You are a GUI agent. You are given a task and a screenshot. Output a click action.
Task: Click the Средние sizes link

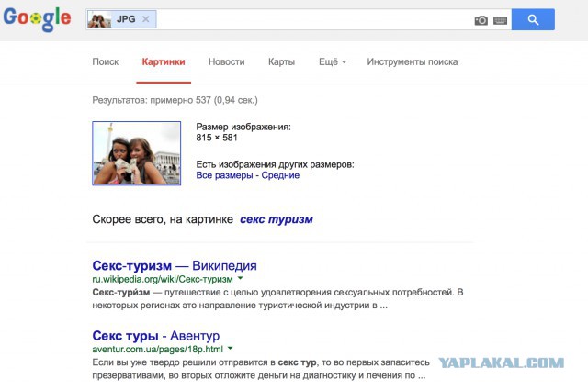point(280,175)
